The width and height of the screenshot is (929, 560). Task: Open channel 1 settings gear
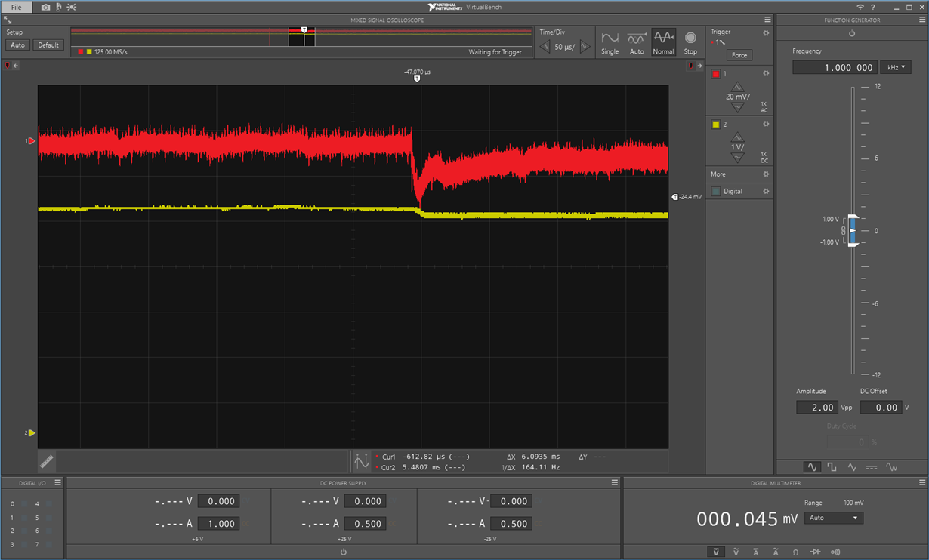[766, 74]
